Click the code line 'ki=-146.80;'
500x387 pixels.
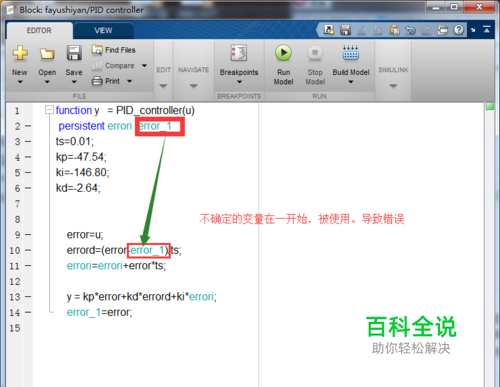coord(83,173)
